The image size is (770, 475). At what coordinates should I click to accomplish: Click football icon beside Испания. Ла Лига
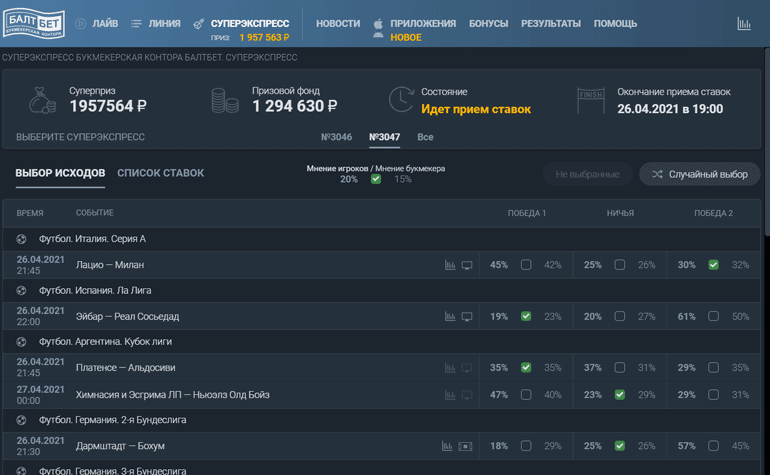pyautogui.click(x=21, y=290)
